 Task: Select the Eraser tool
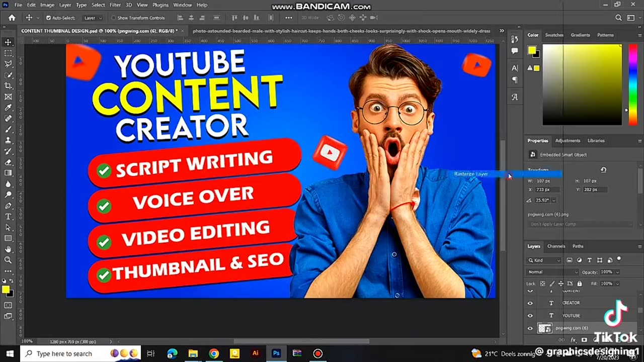click(x=8, y=162)
